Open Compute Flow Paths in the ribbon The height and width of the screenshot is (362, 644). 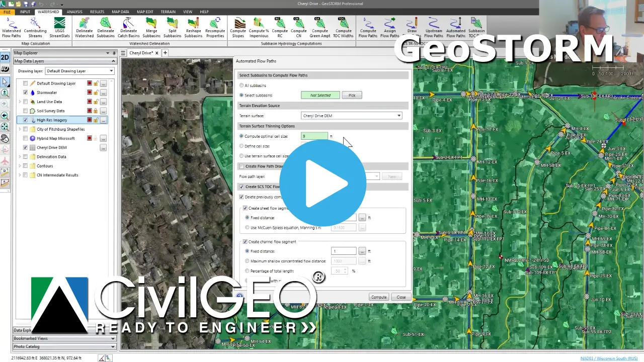(368, 27)
